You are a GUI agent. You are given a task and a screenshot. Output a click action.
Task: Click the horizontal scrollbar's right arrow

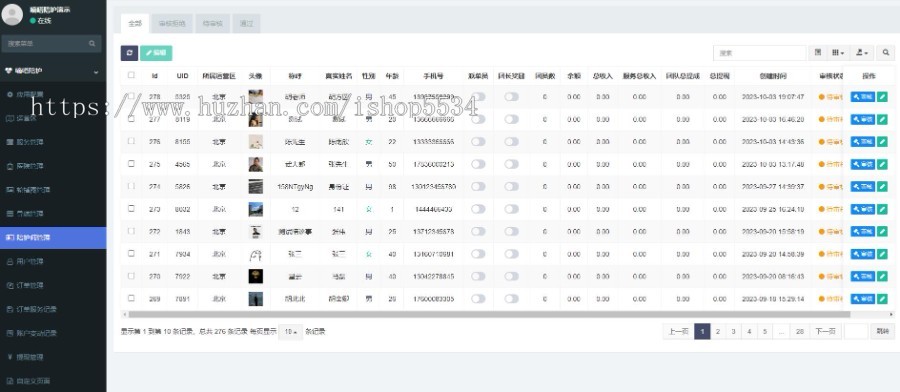point(891,314)
